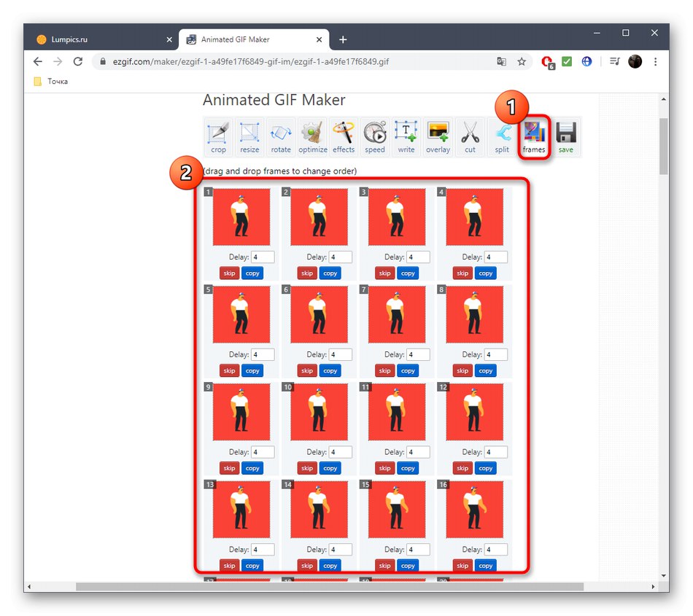Click the horizontal scrollbar thumb
Image resolution: width=693 pixels, height=616 pixels.
329,586
